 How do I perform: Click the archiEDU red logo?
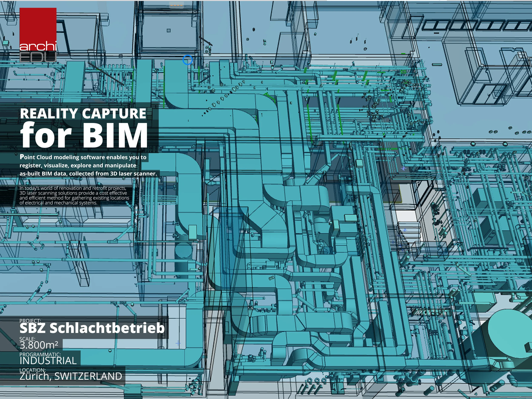[x=38, y=35]
